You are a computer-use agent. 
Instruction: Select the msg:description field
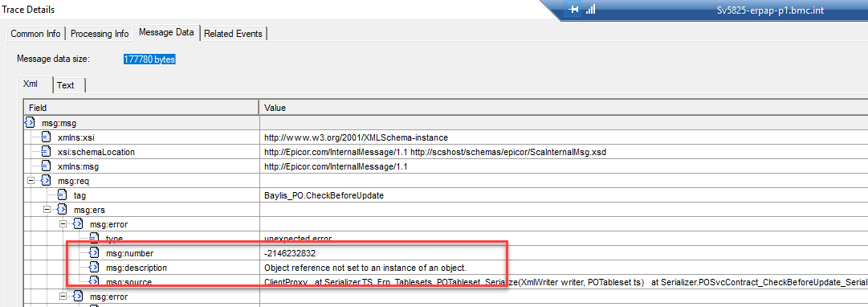137,268
